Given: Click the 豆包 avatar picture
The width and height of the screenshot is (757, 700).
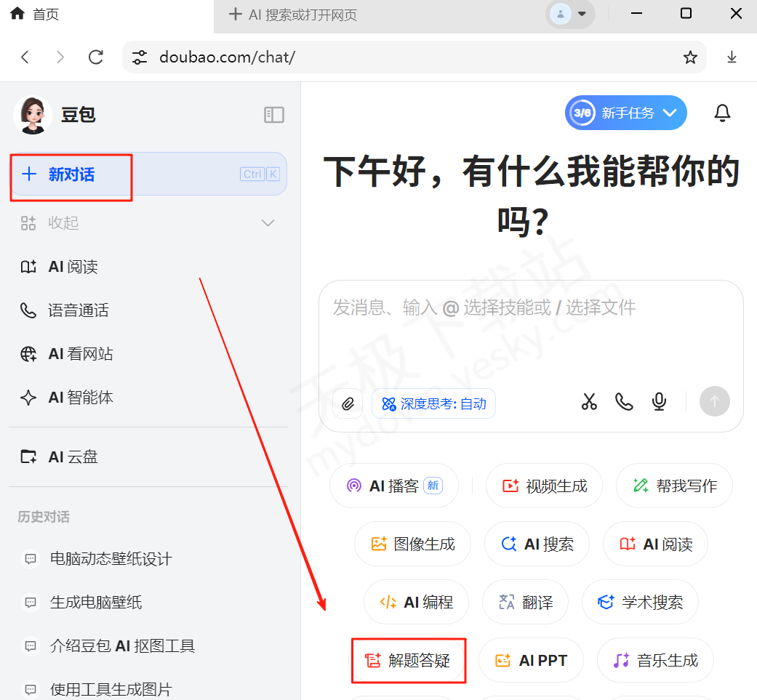Looking at the screenshot, I should [32, 115].
